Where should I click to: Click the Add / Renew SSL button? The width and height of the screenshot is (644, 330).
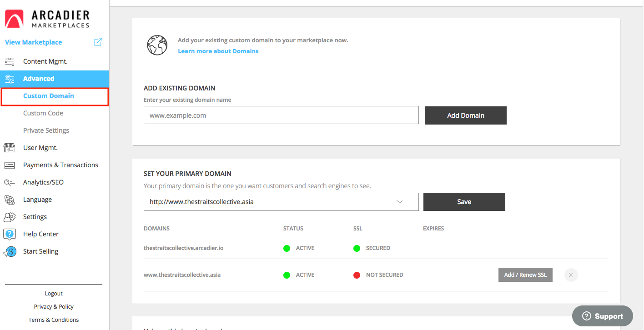(x=525, y=275)
